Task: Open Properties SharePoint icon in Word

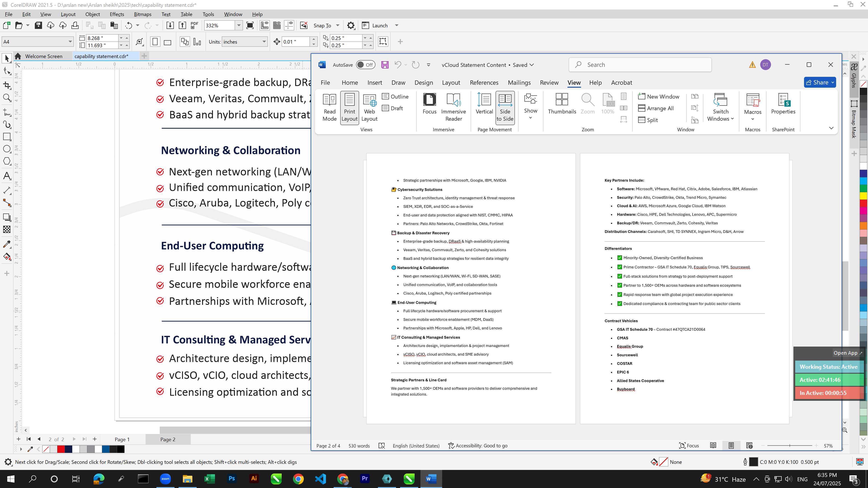Action: pyautogui.click(x=783, y=104)
